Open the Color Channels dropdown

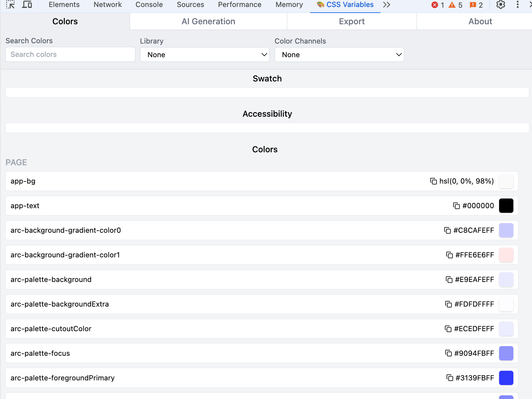pyautogui.click(x=339, y=55)
